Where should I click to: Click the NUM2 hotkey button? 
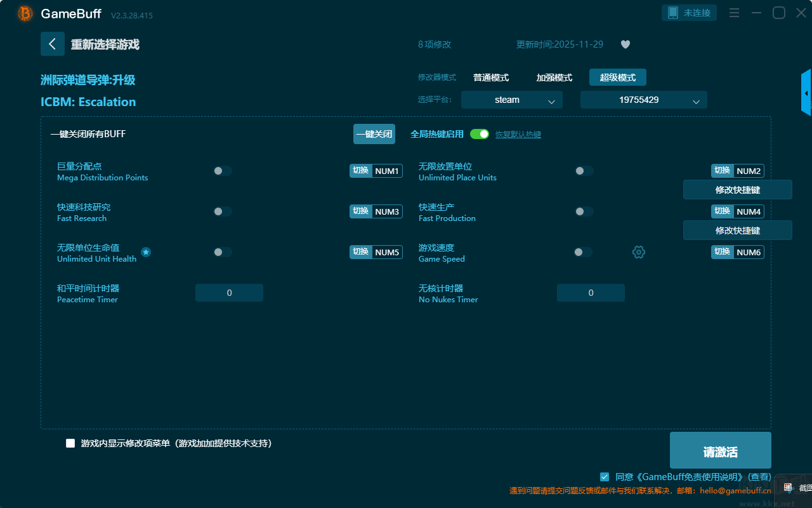click(738, 171)
